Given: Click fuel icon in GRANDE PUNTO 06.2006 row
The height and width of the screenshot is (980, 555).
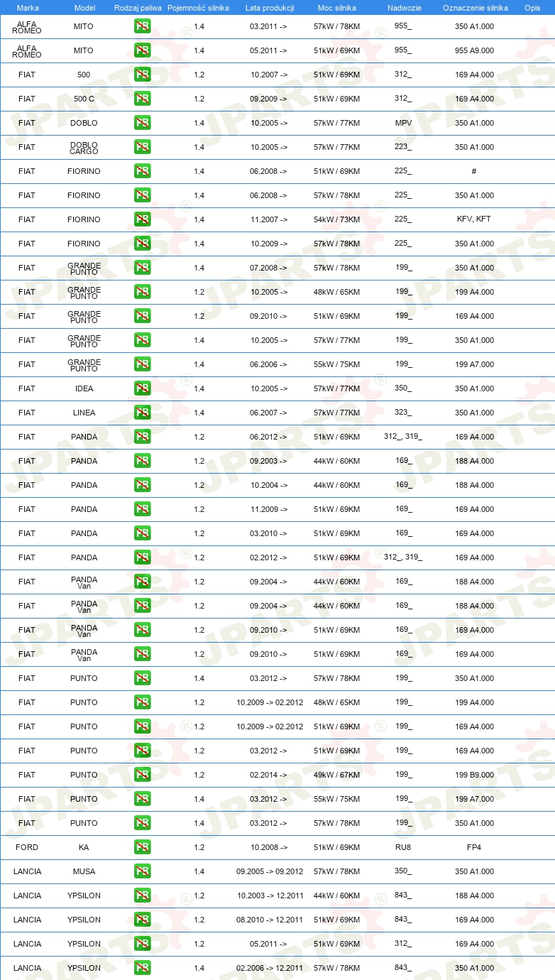Looking at the screenshot, I should tap(142, 365).
